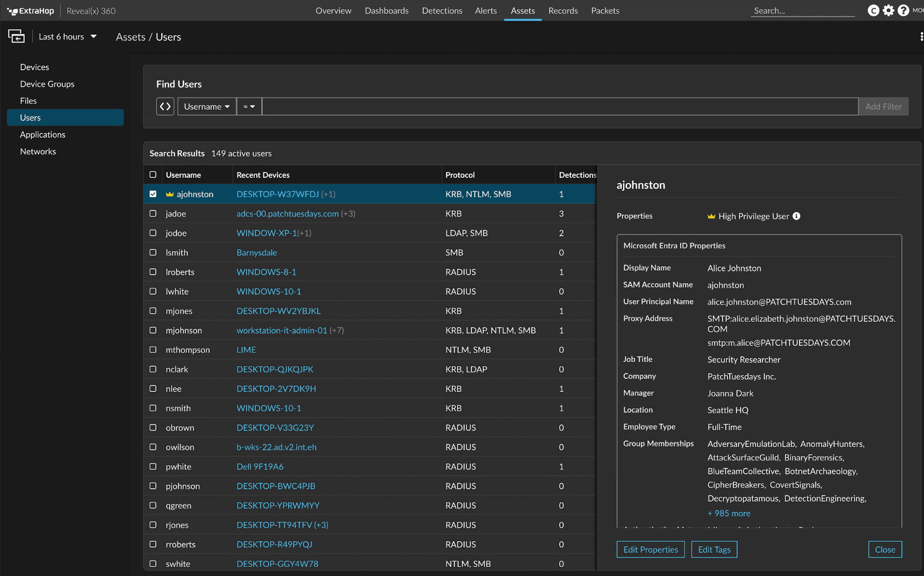Viewport: 924px width, 576px height.
Task: Select Device Groups in the sidebar
Action: coord(47,84)
